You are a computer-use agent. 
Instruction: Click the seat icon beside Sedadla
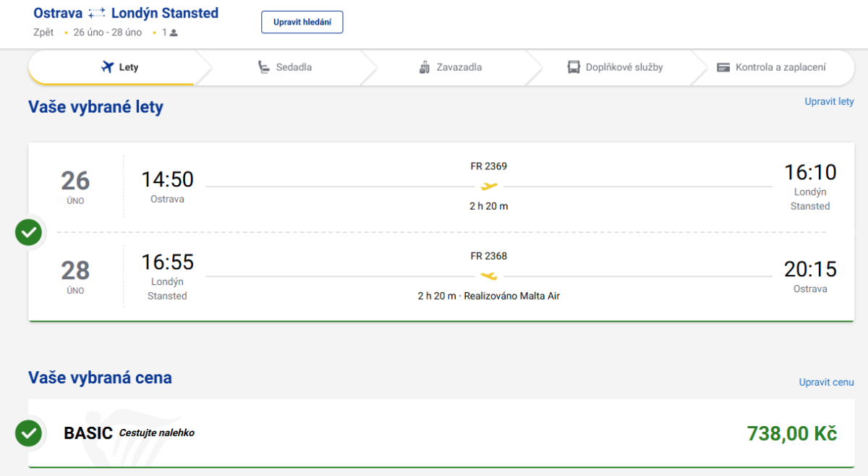(x=264, y=67)
